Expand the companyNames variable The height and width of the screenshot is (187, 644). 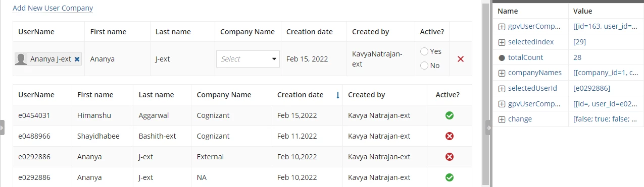(x=502, y=73)
